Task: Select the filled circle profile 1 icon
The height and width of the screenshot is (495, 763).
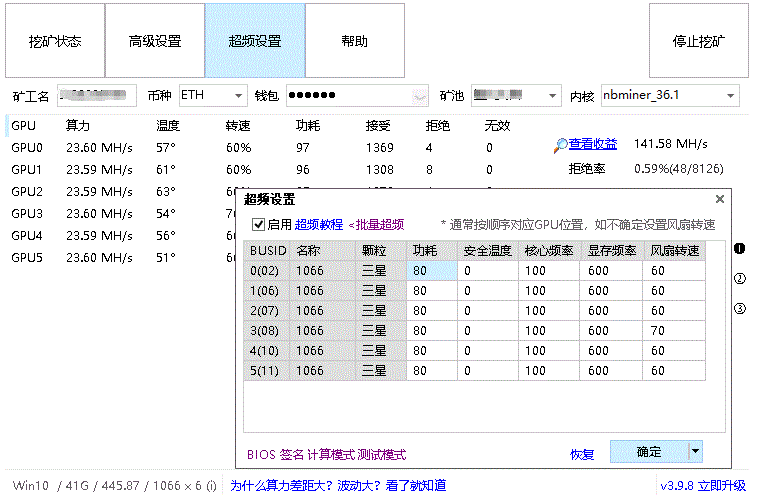Action: click(740, 249)
